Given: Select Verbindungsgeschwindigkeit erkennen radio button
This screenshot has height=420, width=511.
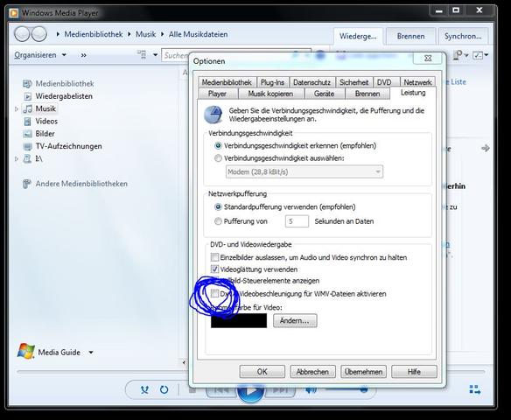Looking at the screenshot, I should (218, 145).
